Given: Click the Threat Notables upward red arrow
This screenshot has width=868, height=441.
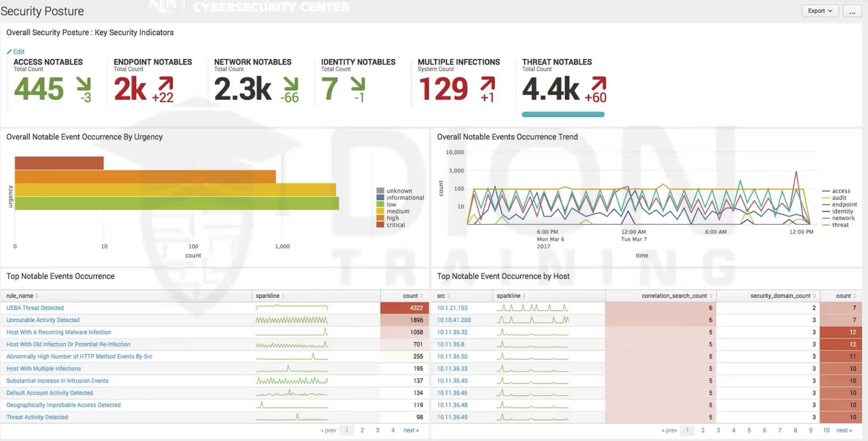Looking at the screenshot, I should pos(599,84).
